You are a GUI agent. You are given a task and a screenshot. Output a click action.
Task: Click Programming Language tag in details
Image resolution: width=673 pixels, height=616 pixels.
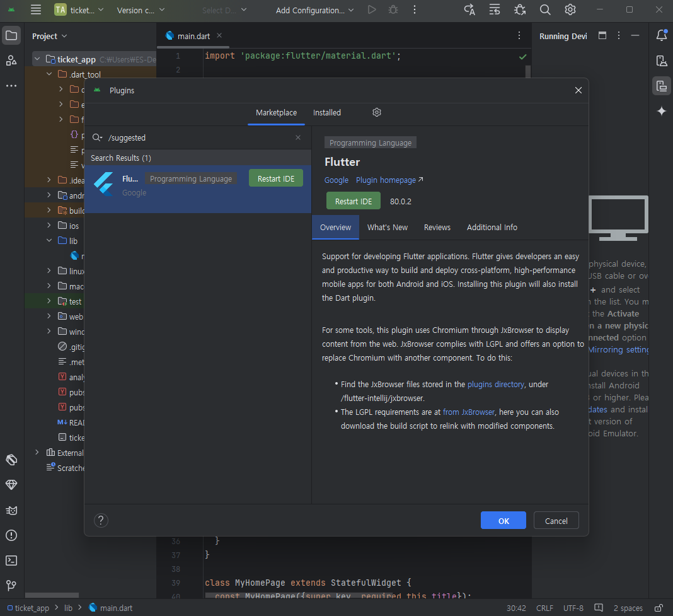click(370, 142)
